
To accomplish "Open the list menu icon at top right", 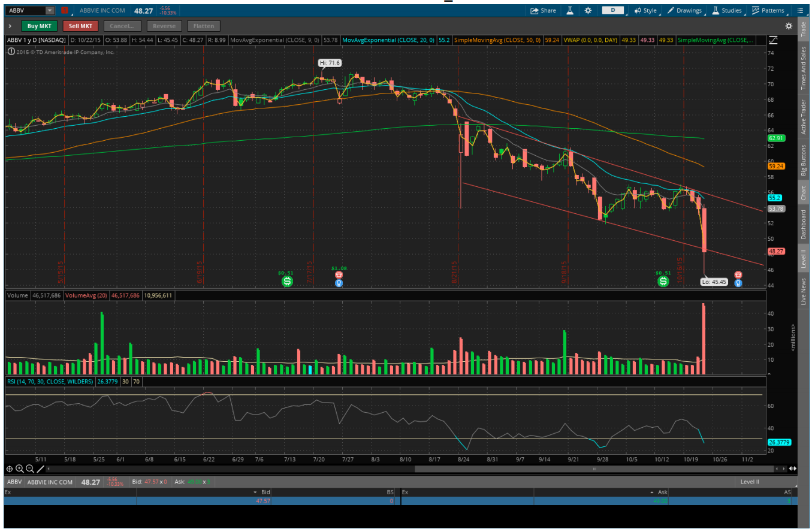I will 800,10.
